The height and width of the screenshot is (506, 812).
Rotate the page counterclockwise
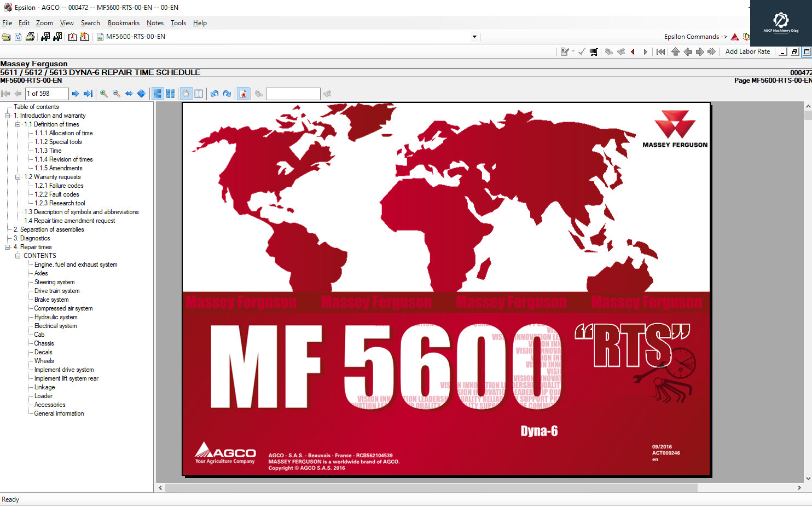[x=214, y=94]
